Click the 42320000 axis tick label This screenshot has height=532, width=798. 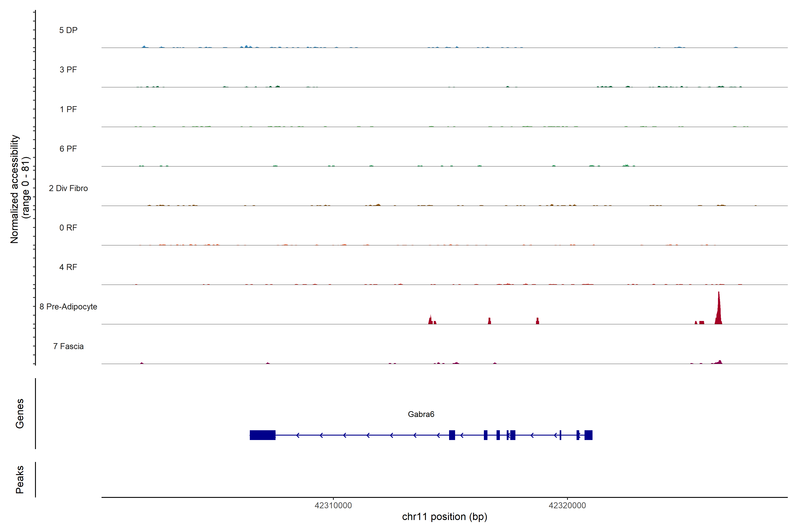[567, 505]
